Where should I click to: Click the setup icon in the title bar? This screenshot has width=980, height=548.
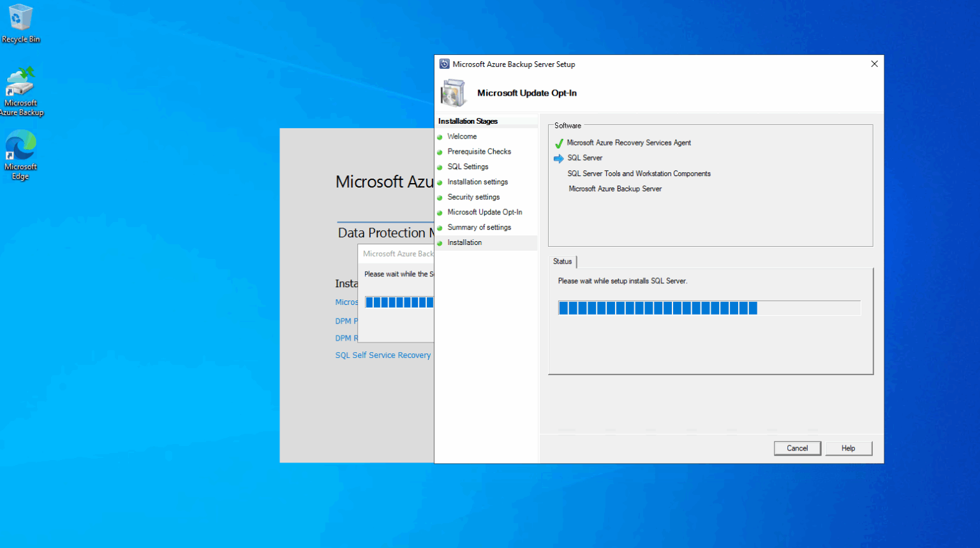click(443, 64)
